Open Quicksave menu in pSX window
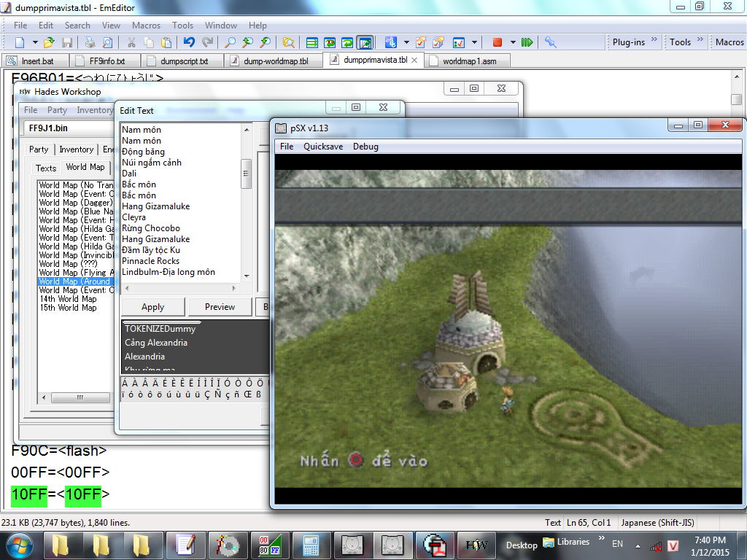Image resolution: width=747 pixels, height=560 pixels. tap(323, 147)
